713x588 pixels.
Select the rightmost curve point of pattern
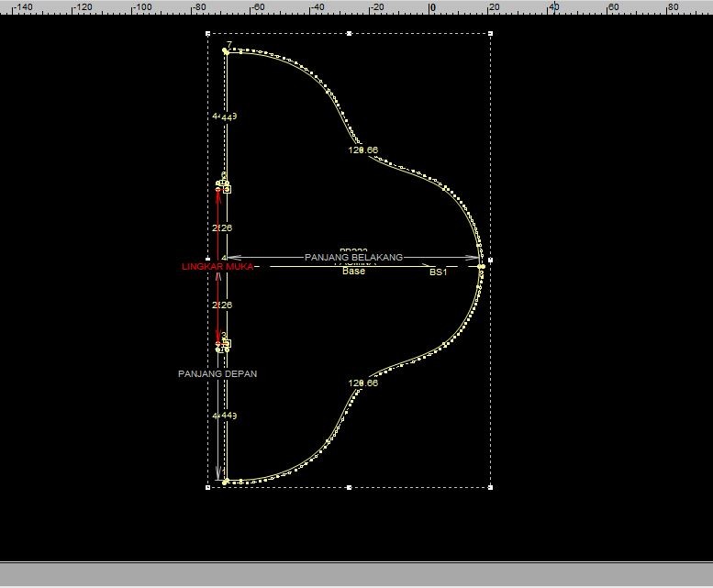tap(481, 266)
